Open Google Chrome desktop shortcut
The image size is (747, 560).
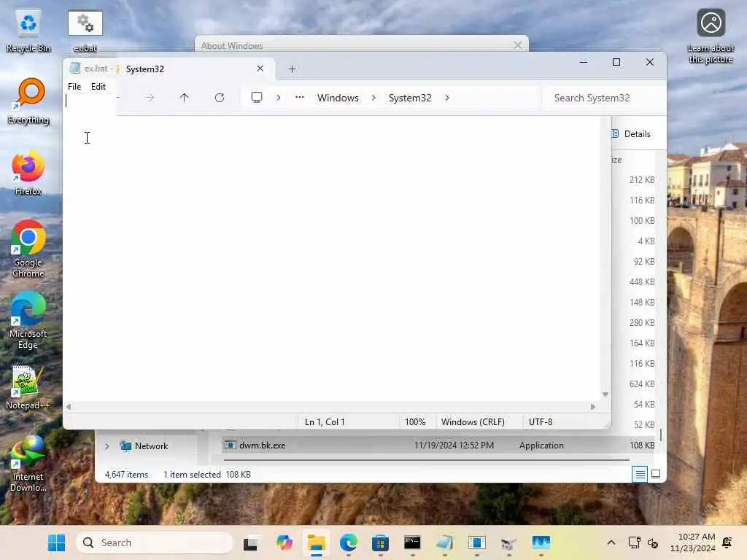coord(28,249)
